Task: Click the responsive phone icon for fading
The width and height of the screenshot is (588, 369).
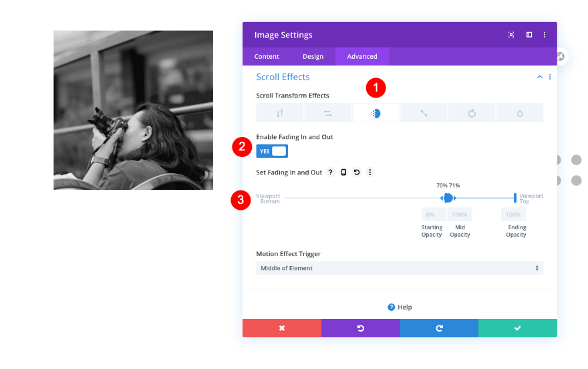Action: [343, 172]
